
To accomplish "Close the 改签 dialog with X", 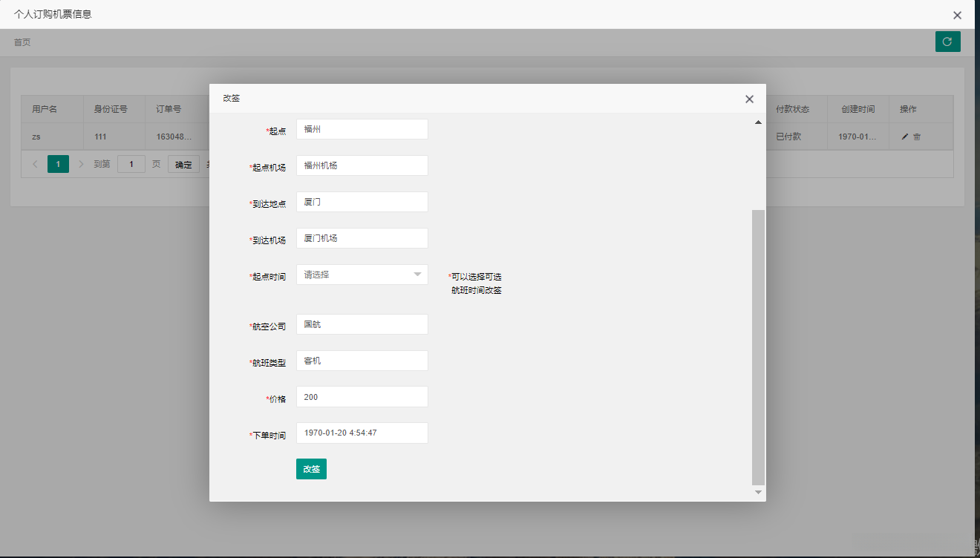I will (x=749, y=99).
